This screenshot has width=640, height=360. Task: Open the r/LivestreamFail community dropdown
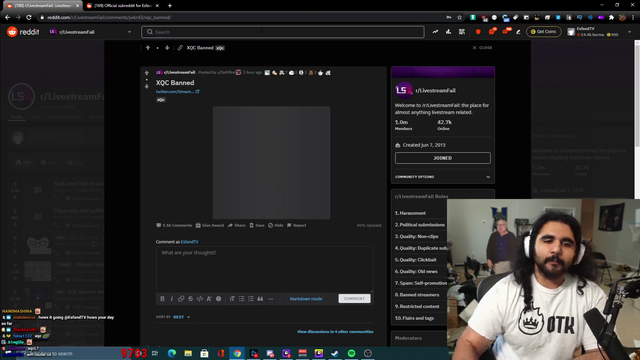[90, 32]
